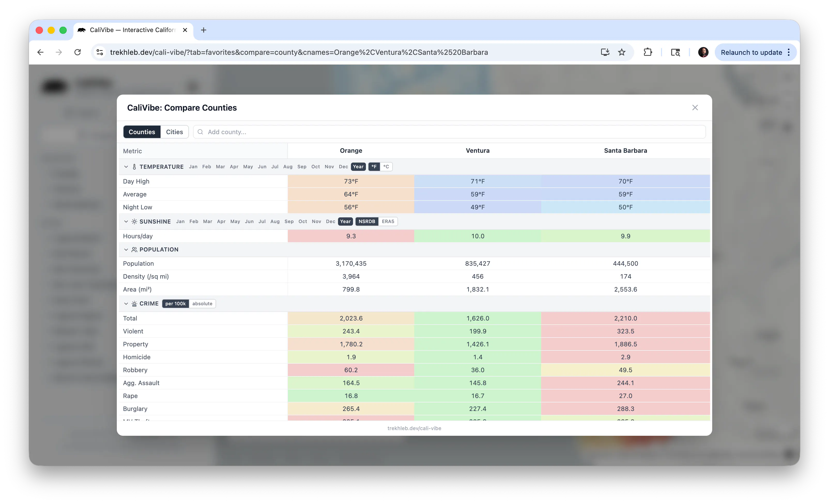Collapse the Sunshine section
This screenshot has width=829, height=504.
point(126,222)
